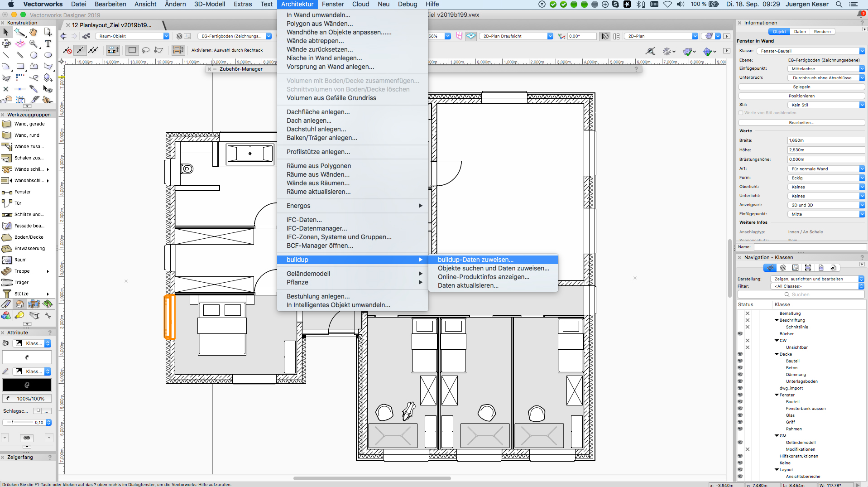This screenshot has width=868, height=487.
Task: Open the 3D modeling tool set
Action: tap(6, 315)
